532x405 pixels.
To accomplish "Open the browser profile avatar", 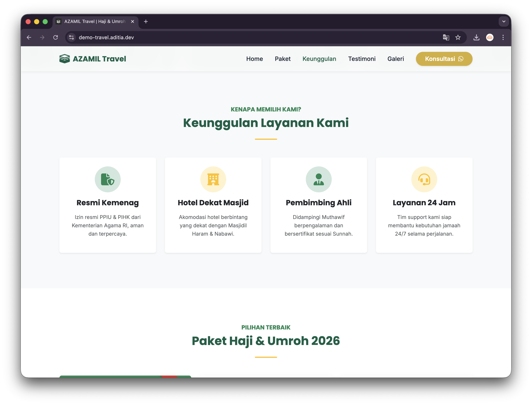I will (490, 37).
